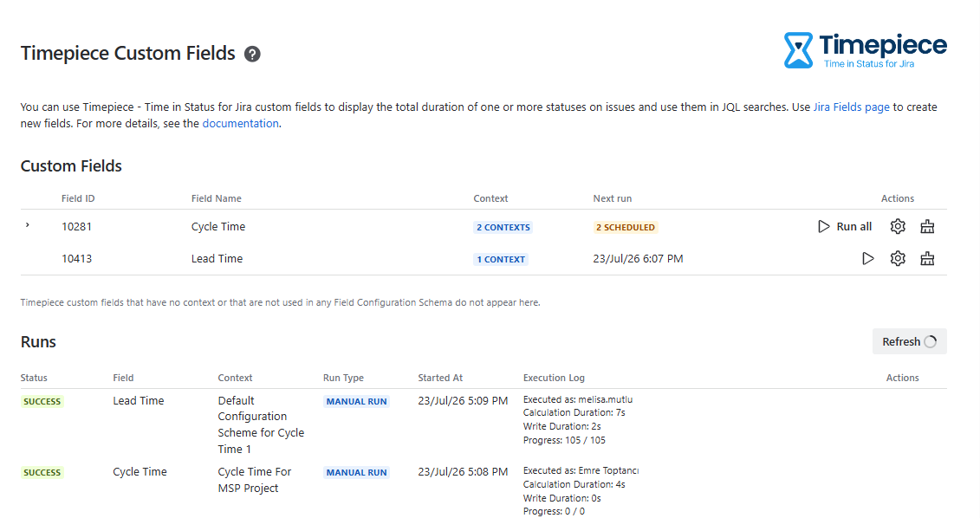Screen dimensions: 980x518
Task: Click the 1 CONTEXT badge
Action: pos(501,259)
